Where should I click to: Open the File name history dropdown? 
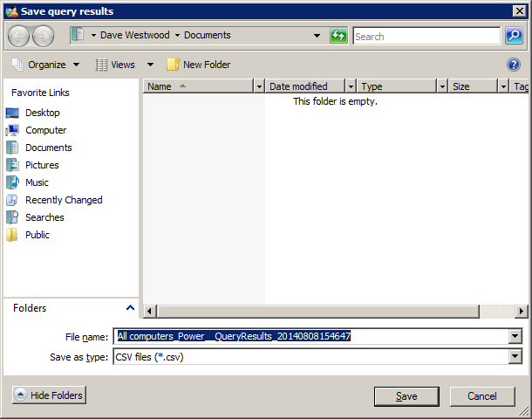pos(515,337)
